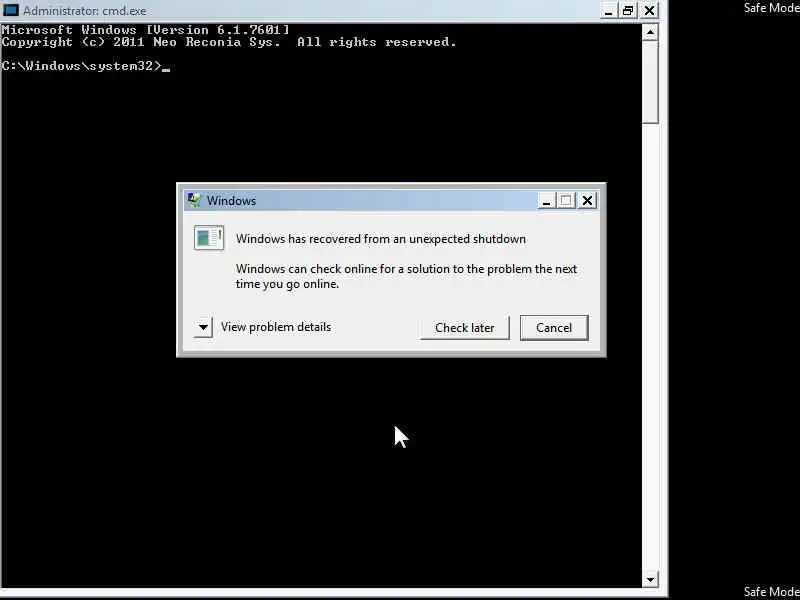Click the top-right Safe Mode label

click(x=771, y=8)
